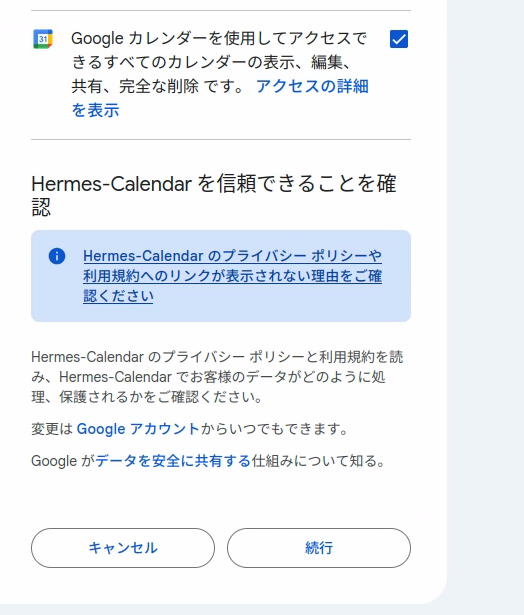Click the 続行 button

pos(319,548)
